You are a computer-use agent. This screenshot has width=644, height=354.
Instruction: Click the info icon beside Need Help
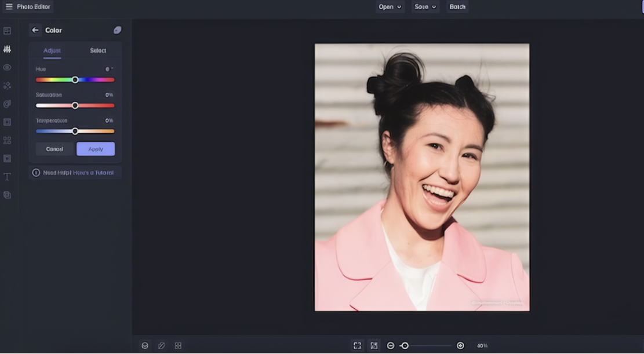coord(36,173)
